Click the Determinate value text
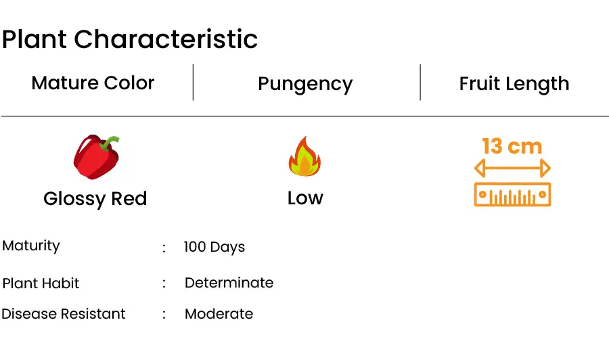 coord(229,283)
